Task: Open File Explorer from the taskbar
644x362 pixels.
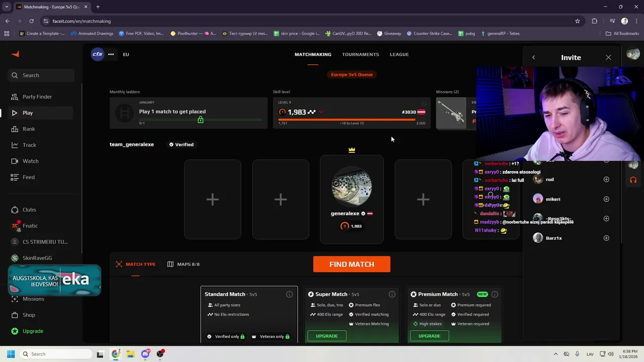Action: tap(130, 354)
